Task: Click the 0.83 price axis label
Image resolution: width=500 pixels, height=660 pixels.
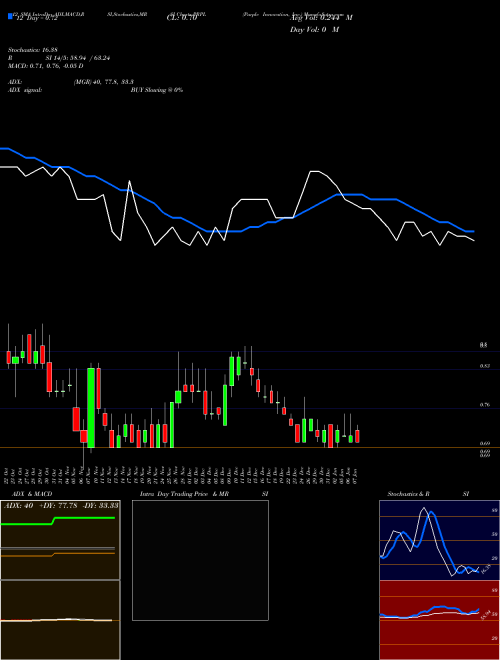Action: [x=484, y=366]
